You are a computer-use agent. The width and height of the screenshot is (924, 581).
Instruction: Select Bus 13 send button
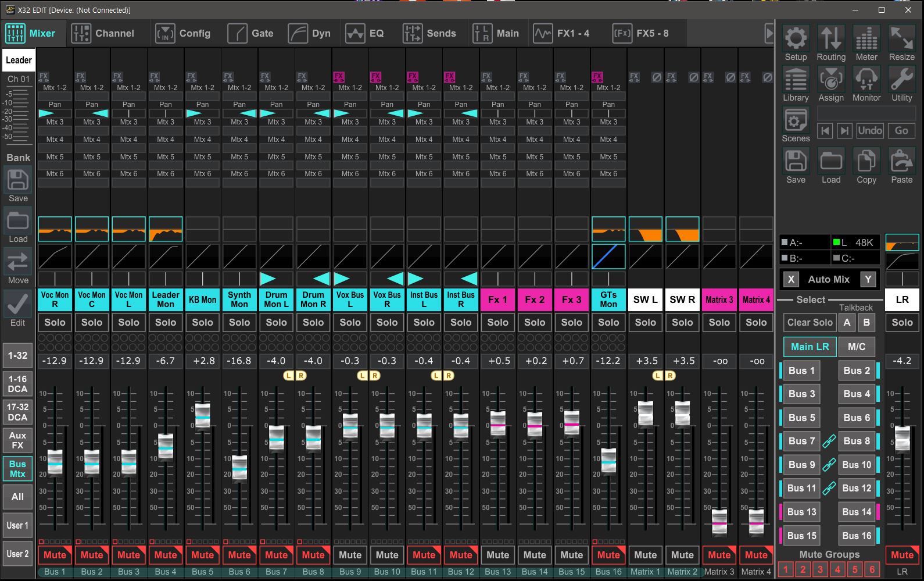[801, 512]
